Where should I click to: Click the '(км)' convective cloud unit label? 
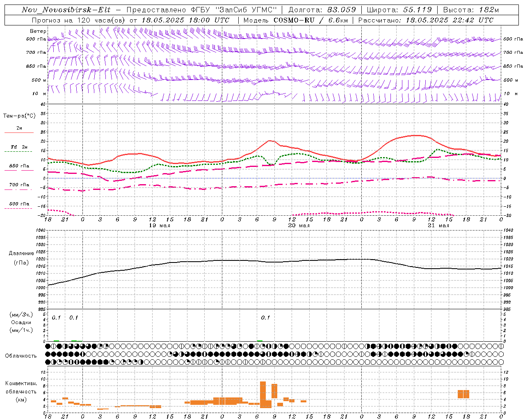pyautogui.click(x=21, y=399)
